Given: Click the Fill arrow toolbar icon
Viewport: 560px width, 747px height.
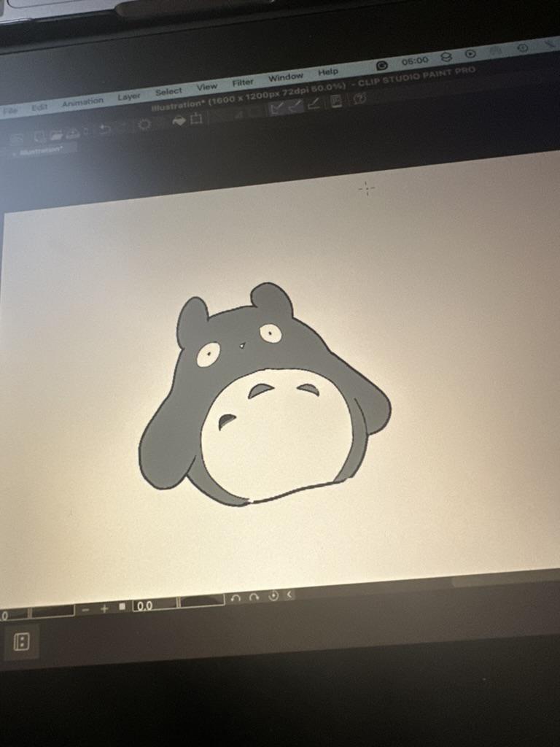Looking at the screenshot, I should click(x=179, y=121).
